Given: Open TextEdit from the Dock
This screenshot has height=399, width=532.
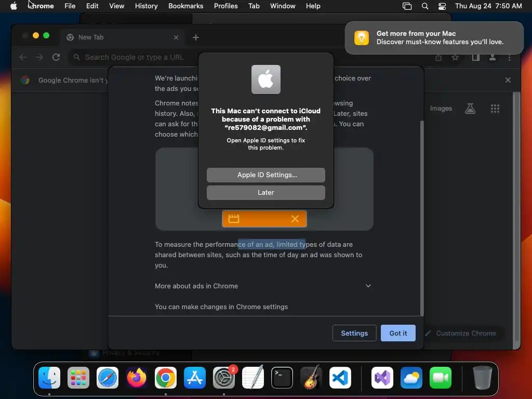Looking at the screenshot, I should click(x=253, y=378).
